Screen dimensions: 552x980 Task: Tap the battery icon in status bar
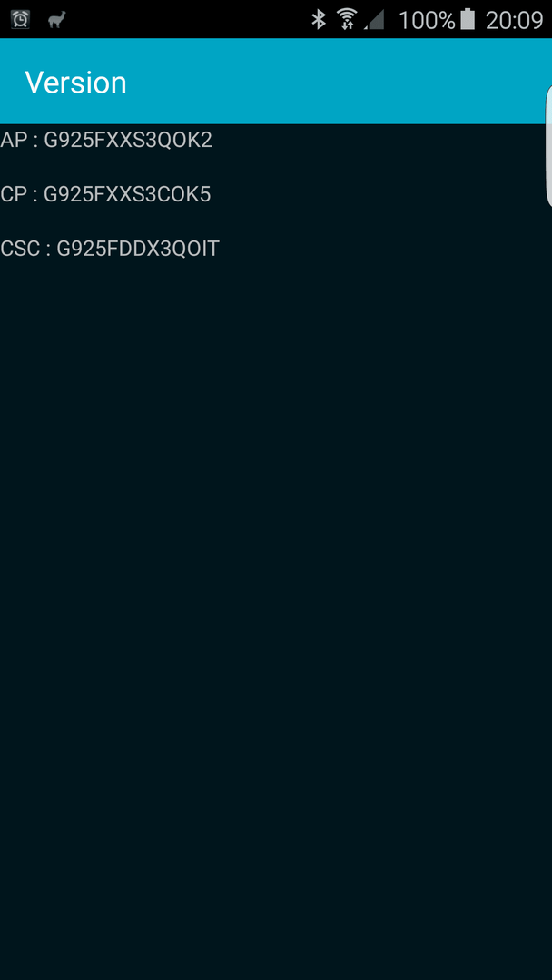(x=468, y=19)
